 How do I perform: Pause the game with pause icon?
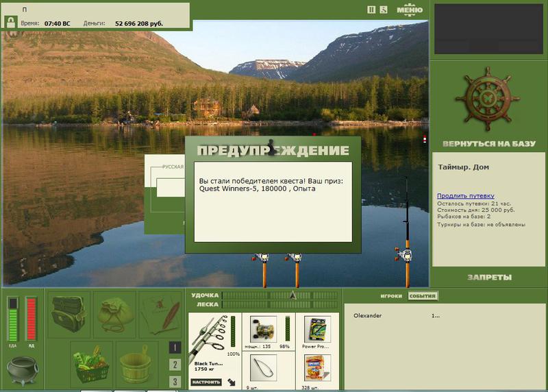(x=371, y=10)
